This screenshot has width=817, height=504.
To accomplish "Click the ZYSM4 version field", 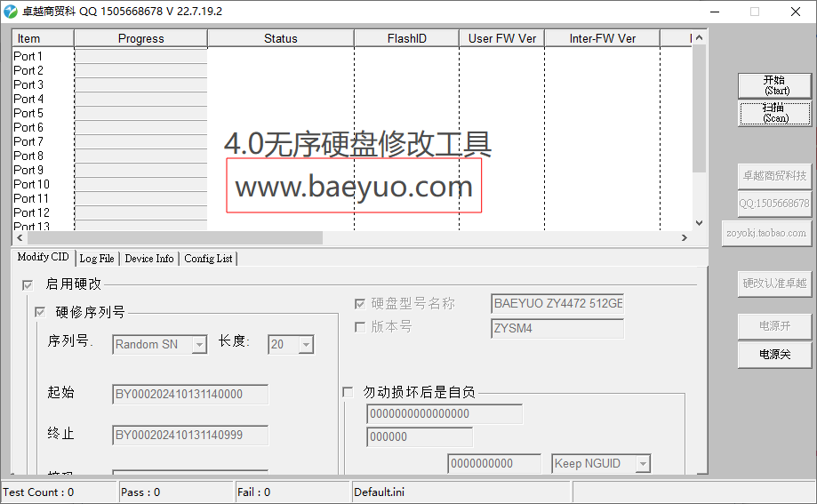I will click(557, 328).
